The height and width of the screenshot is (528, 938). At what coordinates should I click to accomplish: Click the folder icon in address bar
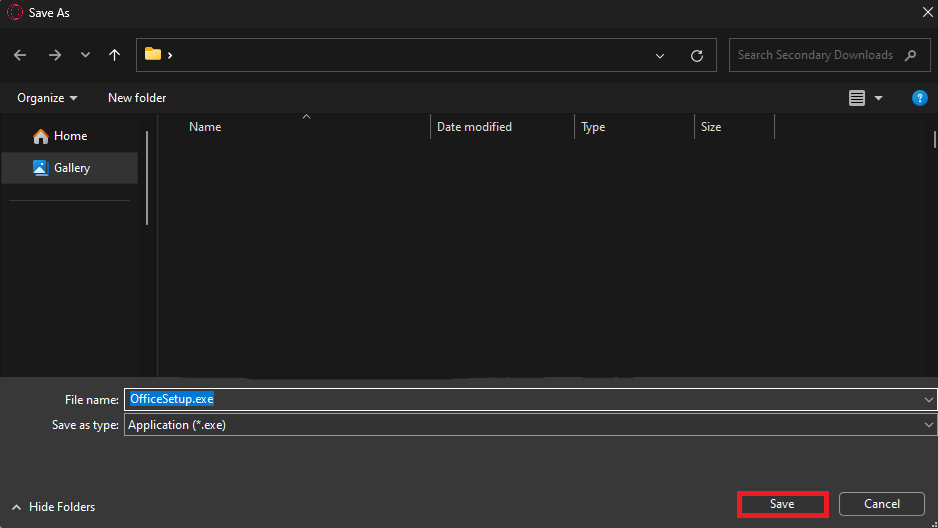(153, 54)
